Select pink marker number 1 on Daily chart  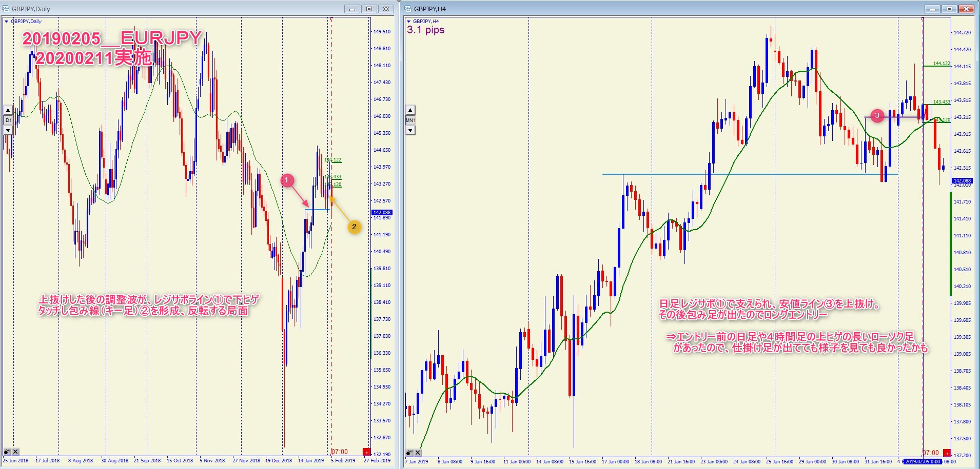287,180
